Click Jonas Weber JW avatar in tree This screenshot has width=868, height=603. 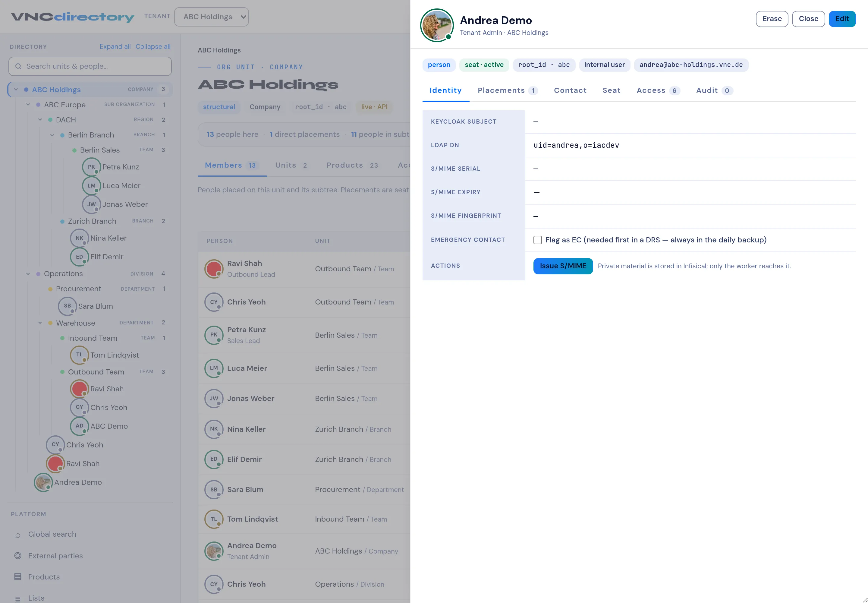pos(91,204)
